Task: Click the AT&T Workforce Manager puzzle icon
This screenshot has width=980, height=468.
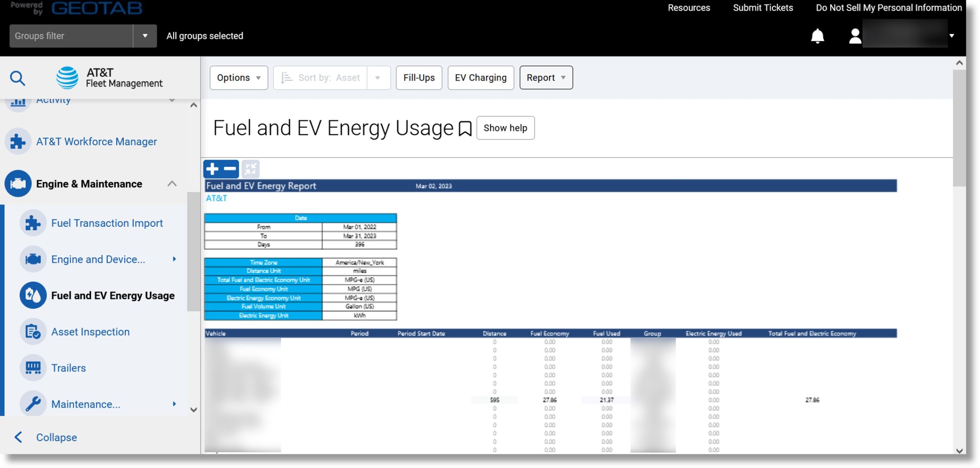Action: [18, 142]
